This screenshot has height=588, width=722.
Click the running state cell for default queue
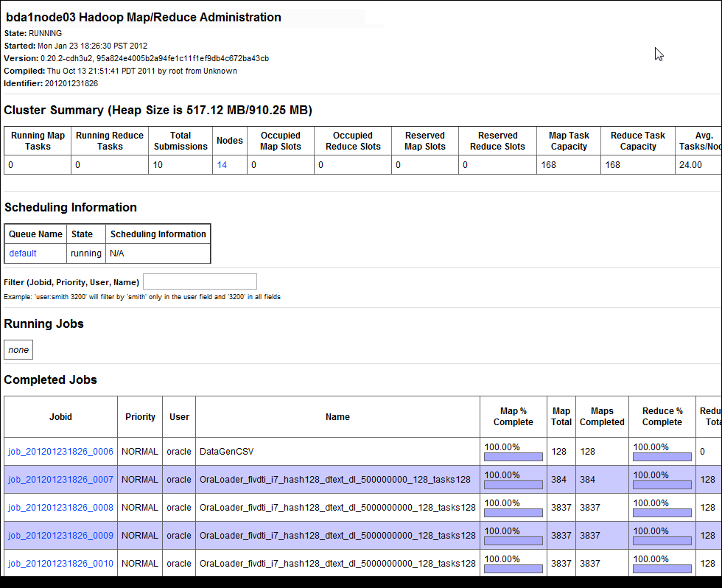point(85,253)
